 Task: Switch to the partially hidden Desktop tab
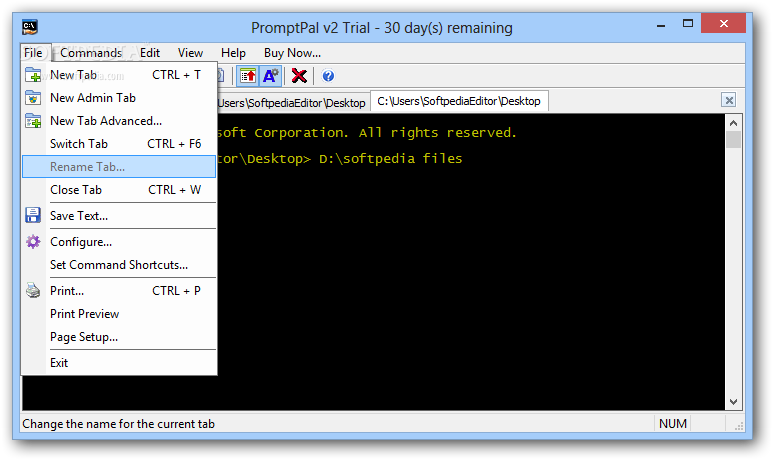(293, 103)
